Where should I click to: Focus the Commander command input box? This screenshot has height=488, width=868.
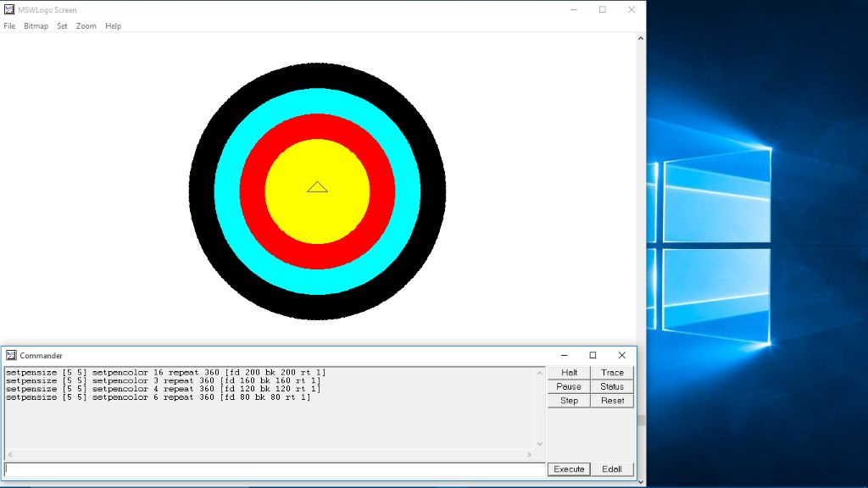click(275, 469)
